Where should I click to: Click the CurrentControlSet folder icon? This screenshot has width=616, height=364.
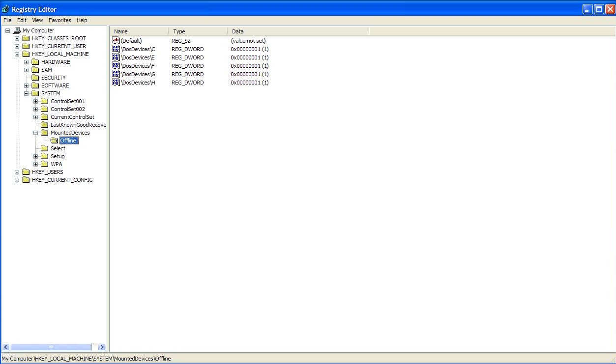[x=44, y=117]
